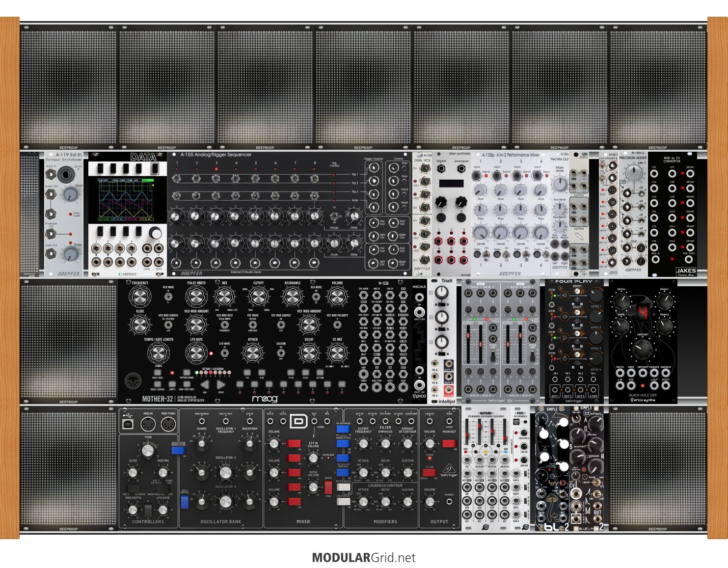Click the IN A jack on Triatt
Viewport: 728px width, 568px height.
tap(435, 364)
